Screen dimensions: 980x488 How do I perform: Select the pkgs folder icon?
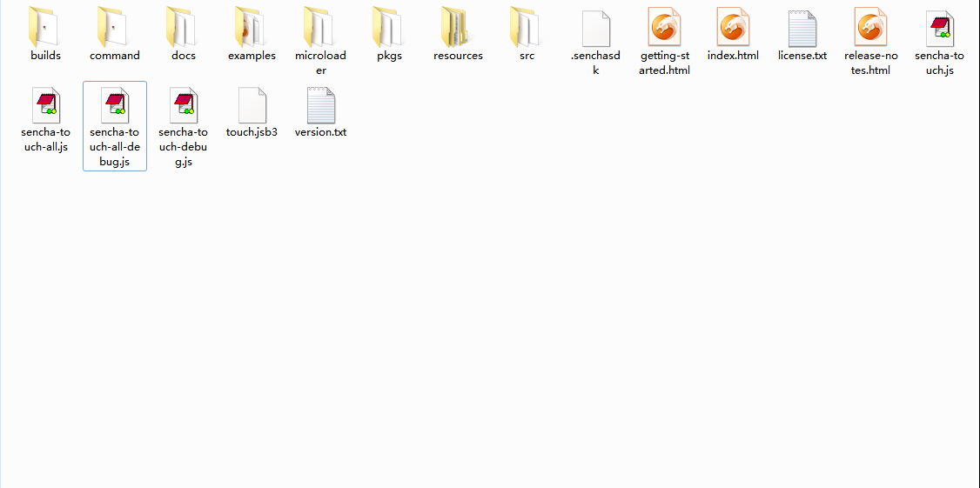387,28
